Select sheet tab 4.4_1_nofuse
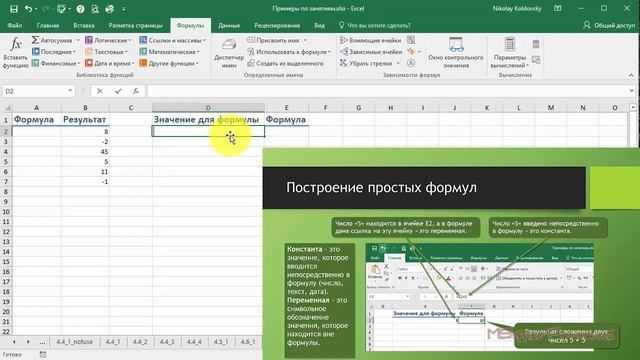 pos(74,342)
